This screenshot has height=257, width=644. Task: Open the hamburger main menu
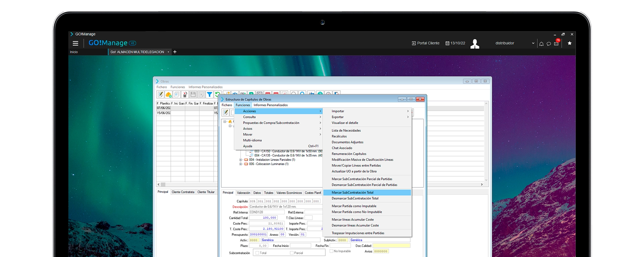click(x=75, y=43)
